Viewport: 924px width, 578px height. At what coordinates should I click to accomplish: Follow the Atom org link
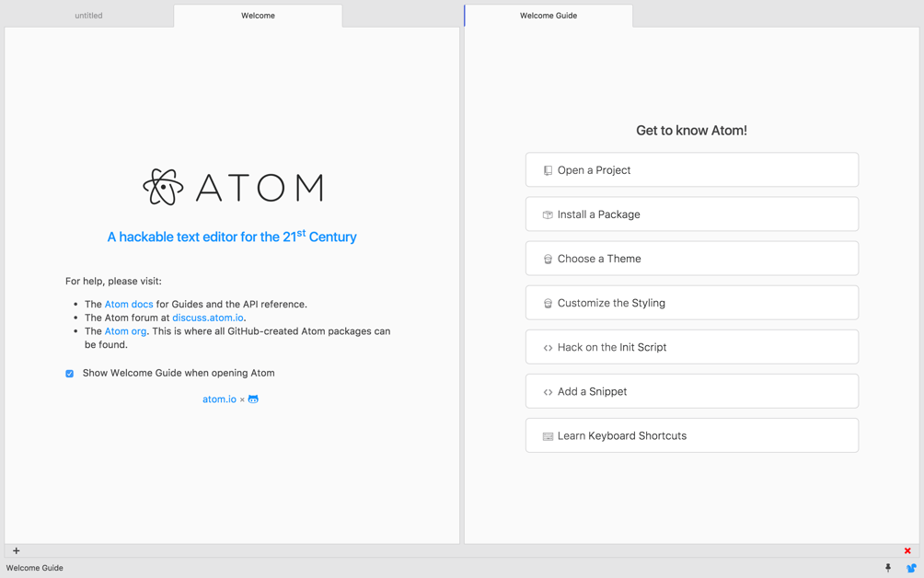[125, 331]
